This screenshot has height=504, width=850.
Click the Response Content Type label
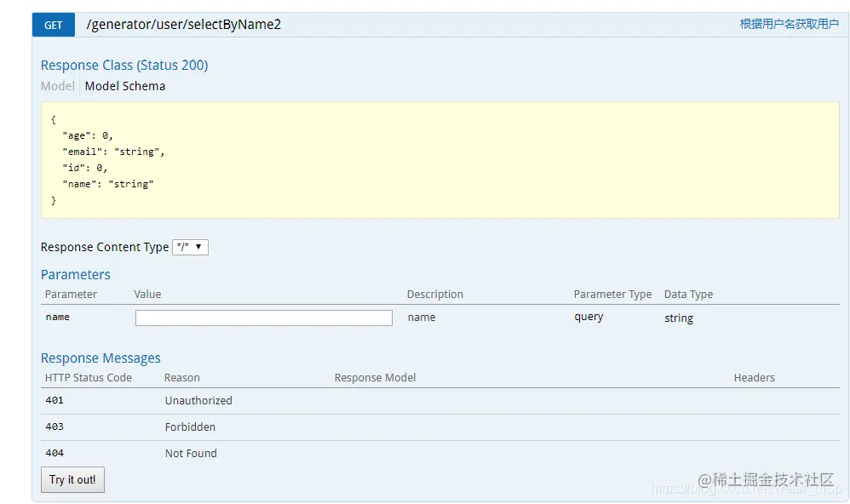[x=105, y=247]
